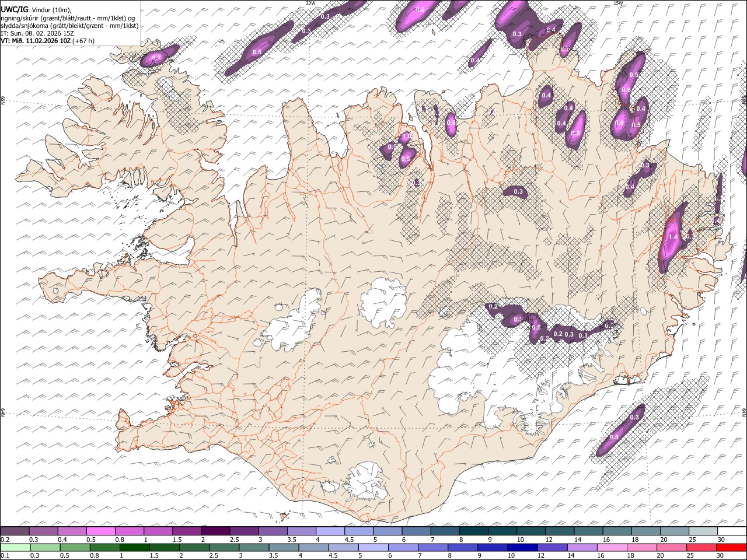Click the bright pink swatch in upper legend
747x560 pixels.
pos(101,531)
